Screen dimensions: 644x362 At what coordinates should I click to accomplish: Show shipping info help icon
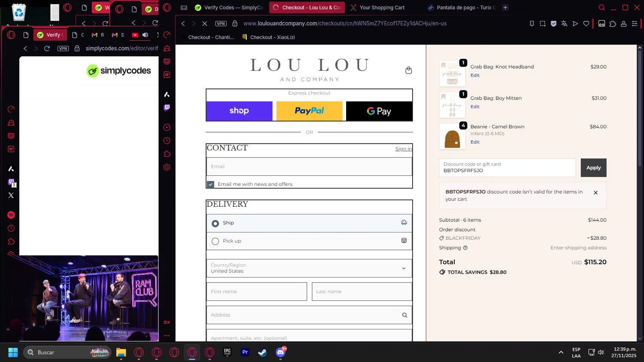[x=465, y=248]
